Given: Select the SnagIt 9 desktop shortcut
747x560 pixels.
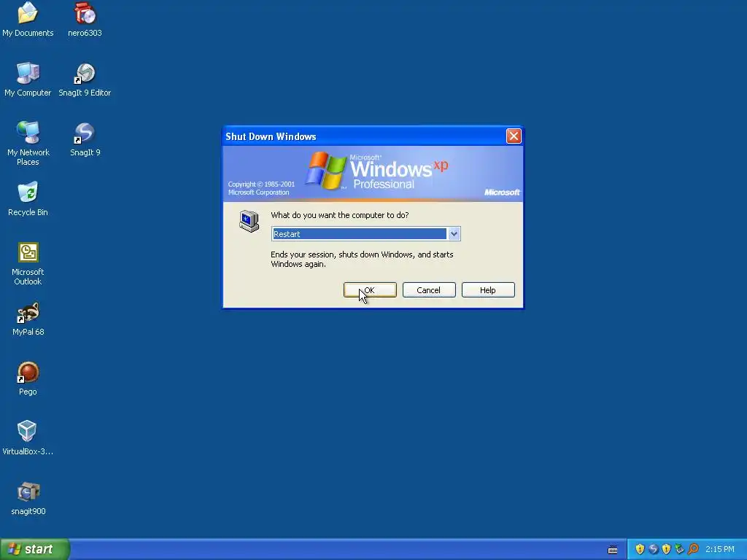Looking at the screenshot, I should point(85,139).
